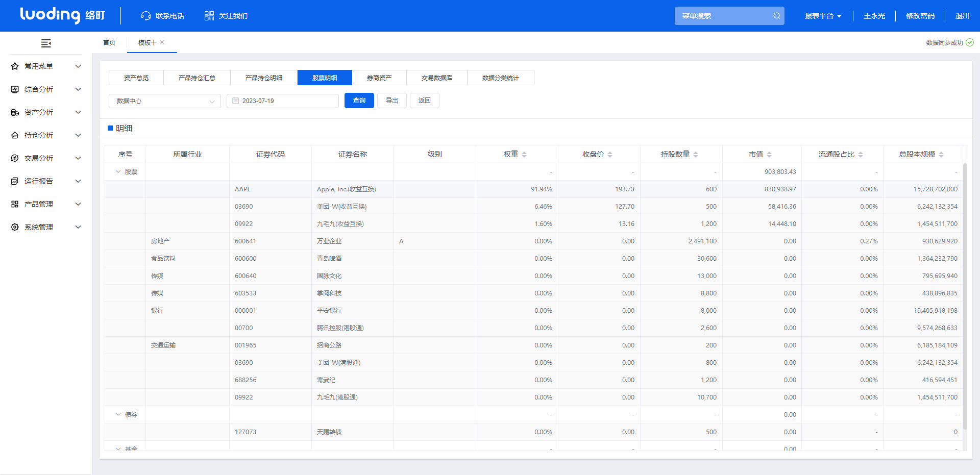This screenshot has width=980, height=475.
Task: Click the table vertical scrollbar
Action: [x=965, y=296]
